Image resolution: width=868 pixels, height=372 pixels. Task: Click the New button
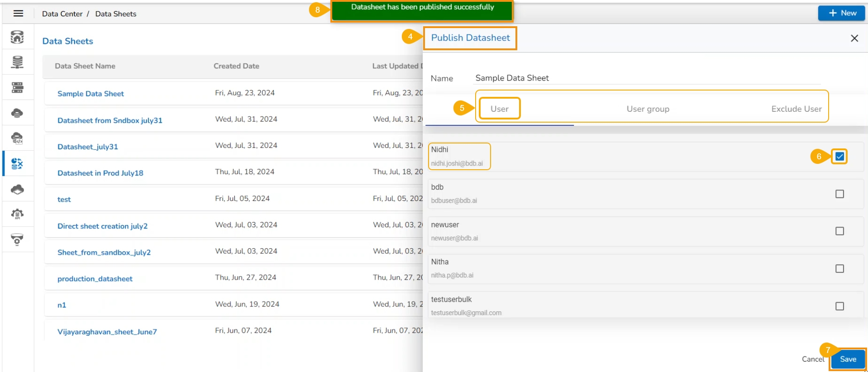click(842, 13)
